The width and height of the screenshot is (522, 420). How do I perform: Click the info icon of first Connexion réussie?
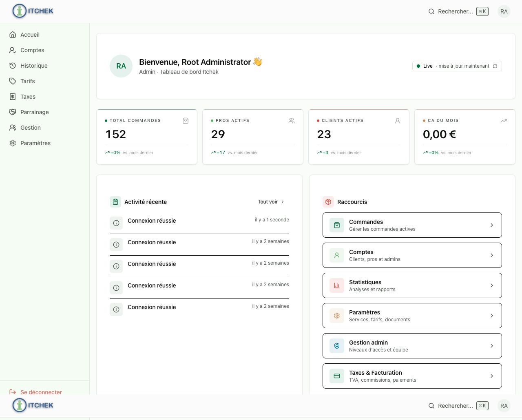[x=116, y=223]
